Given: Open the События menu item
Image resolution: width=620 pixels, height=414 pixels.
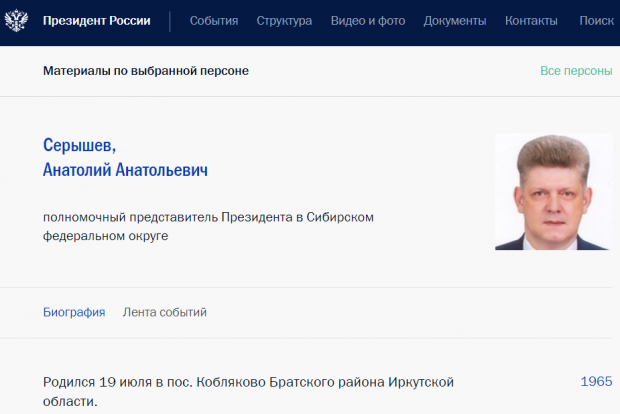Looking at the screenshot, I should click(x=214, y=21).
